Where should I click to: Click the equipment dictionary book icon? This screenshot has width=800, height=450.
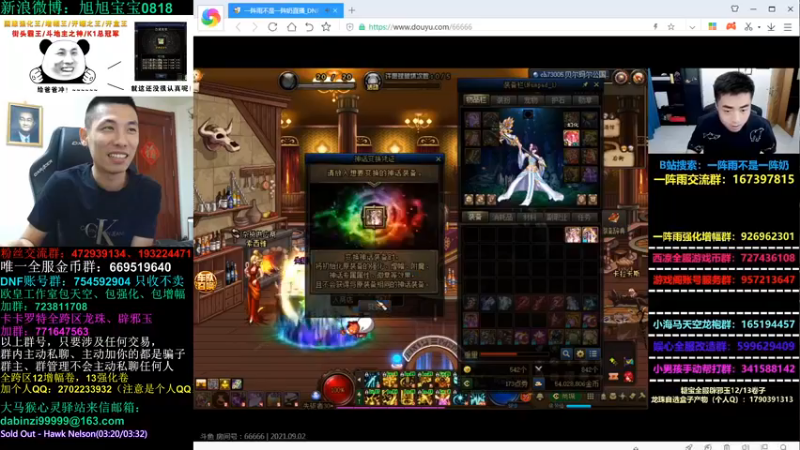[614, 218]
